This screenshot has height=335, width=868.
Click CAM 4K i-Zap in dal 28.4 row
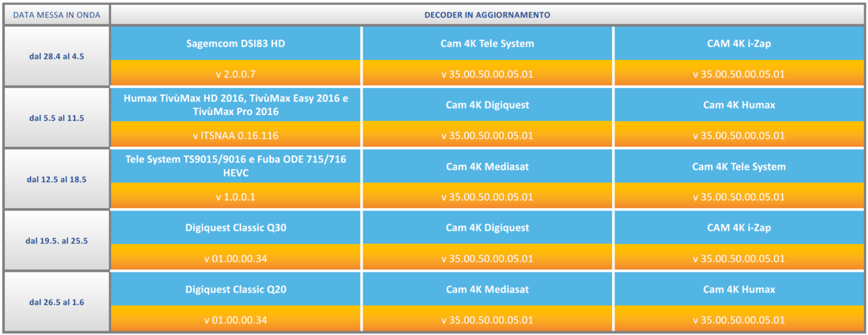(739, 43)
